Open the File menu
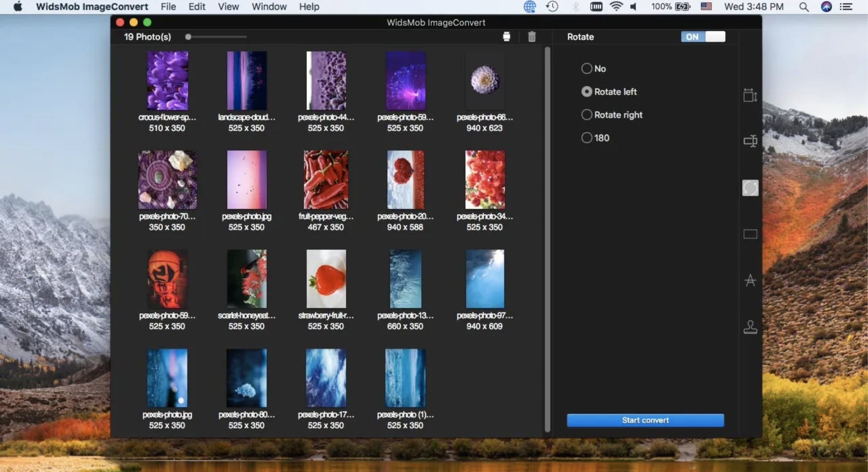Screen dimensions: 868x472 [x=168, y=7]
